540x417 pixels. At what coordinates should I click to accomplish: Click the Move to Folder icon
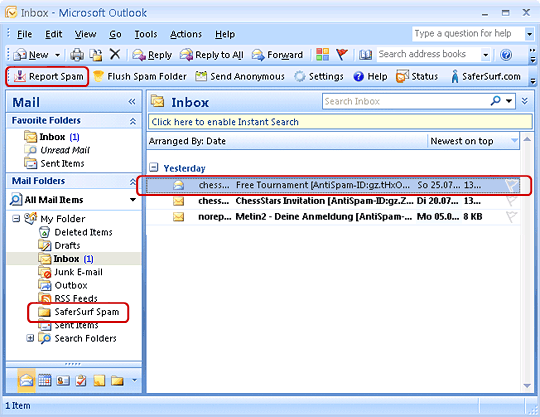click(96, 55)
